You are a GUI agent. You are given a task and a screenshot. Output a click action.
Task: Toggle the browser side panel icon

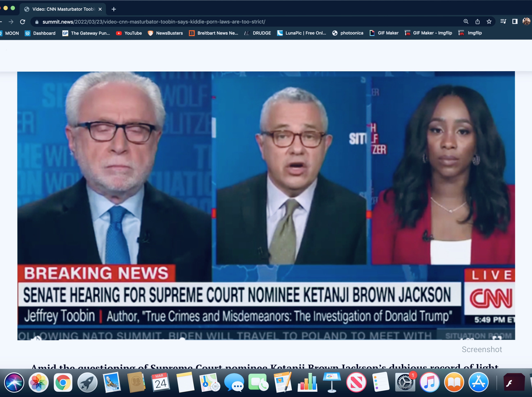pyautogui.click(x=515, y=22)
